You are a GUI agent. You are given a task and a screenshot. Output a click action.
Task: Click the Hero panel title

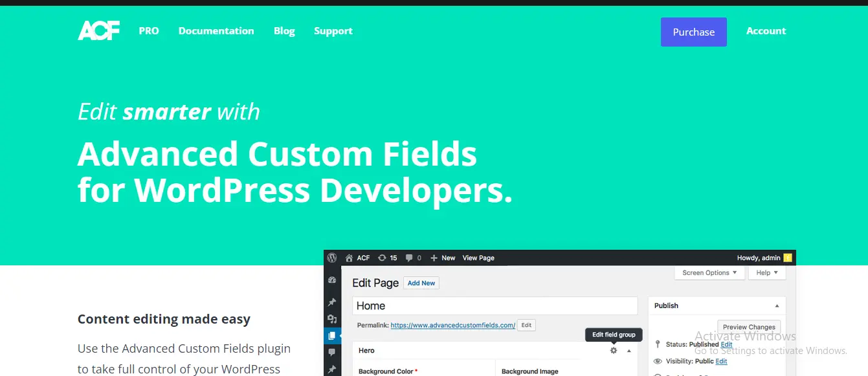click(366, 350)
